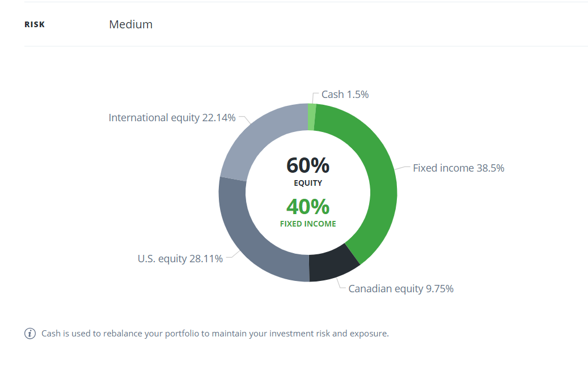
Task: Click the "Fixed income 38.5%" label
Action: coord(458,168)
